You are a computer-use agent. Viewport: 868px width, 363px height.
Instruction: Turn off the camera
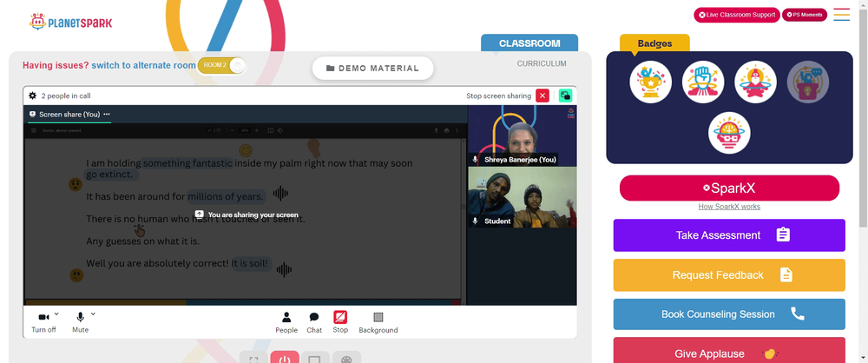pos(43,322)
